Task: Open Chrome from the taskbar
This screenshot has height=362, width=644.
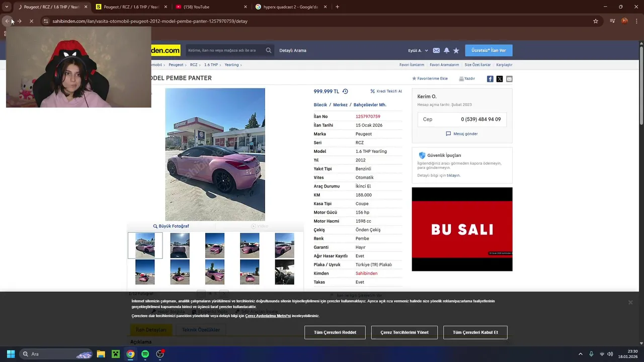Action: point(130,354)
